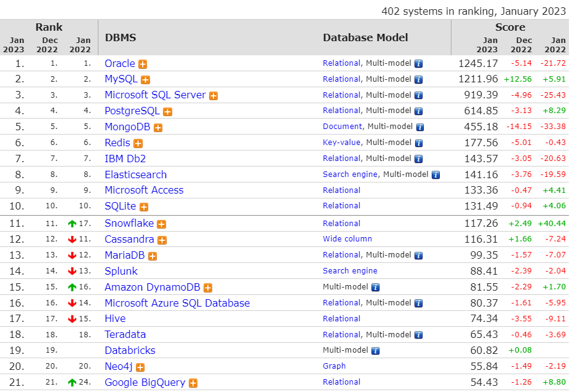Open the Relational link in Hive row
Screen dimensions: 572x392
(x=342, y=319)
